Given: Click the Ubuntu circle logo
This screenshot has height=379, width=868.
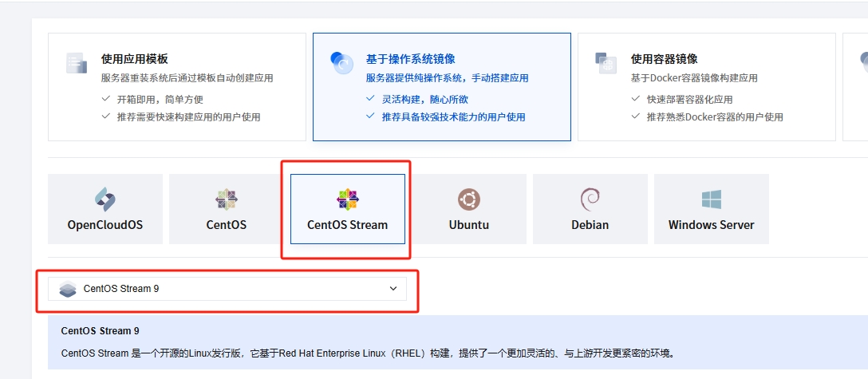Looking at the screenshot, I should click(469, 199).
